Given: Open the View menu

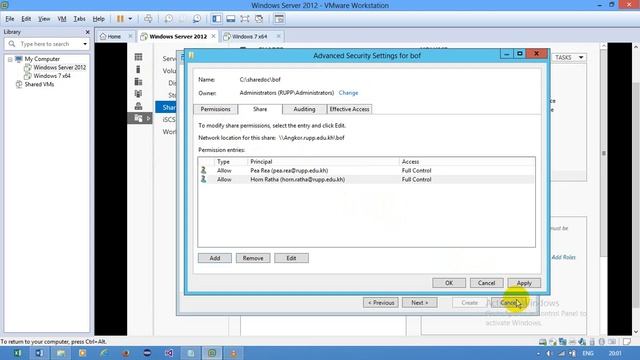Looking at the screenshot, I should click(x=44, y=19).
